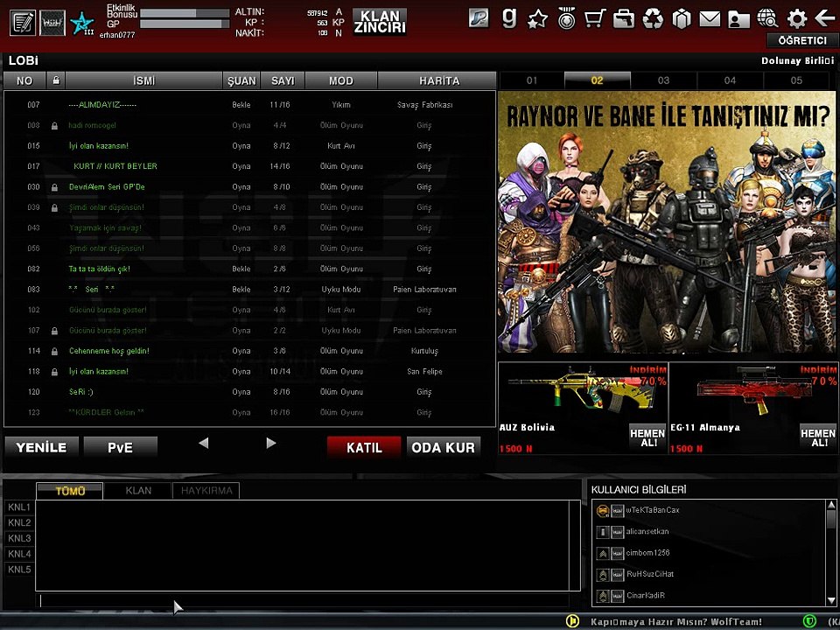The width and height of the screenshot is (840, 630).
Task: Select room 'KURT // KURT BEYLER'
Action: [249, 166]
